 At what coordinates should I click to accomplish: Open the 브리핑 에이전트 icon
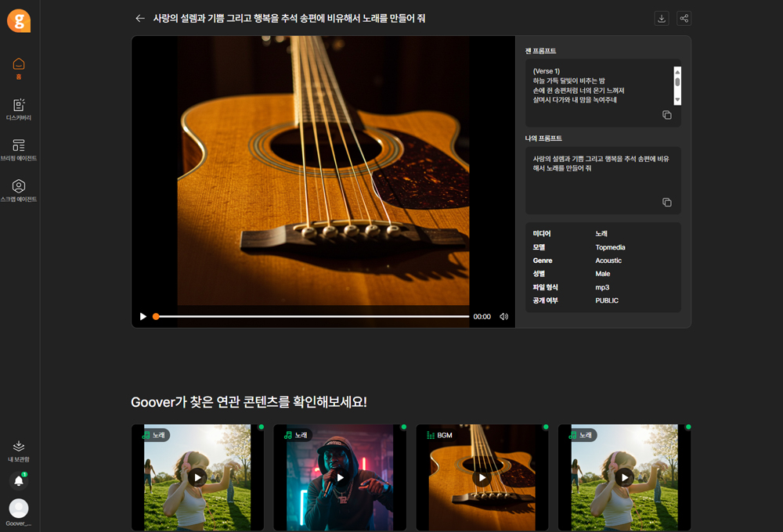tap(19, 149)
